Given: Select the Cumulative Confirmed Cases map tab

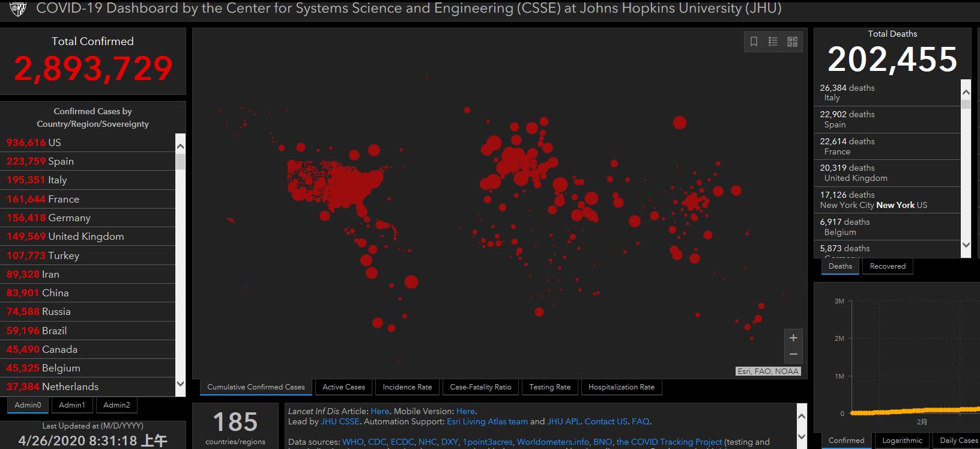Looking at the screenshot, I should point(256,387).
